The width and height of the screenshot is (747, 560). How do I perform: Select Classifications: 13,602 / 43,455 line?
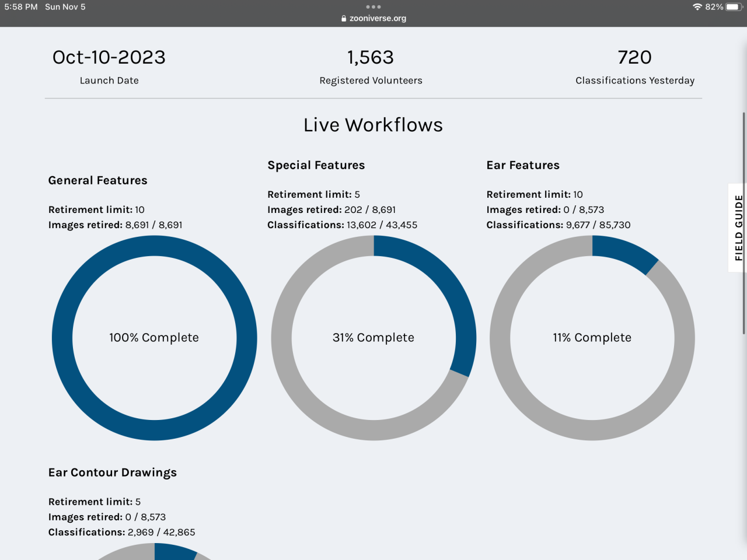coord(343,225)
